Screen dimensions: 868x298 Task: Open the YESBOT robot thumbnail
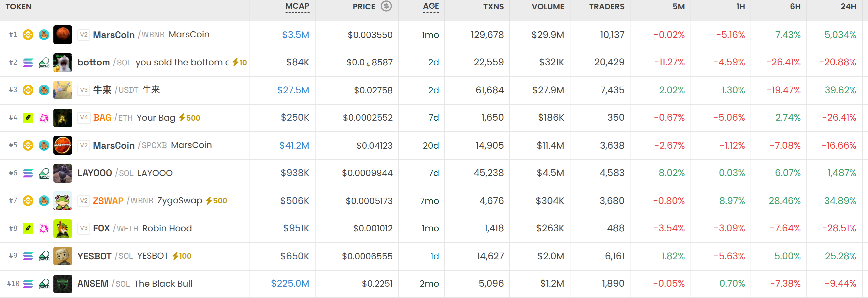[63, 256]
